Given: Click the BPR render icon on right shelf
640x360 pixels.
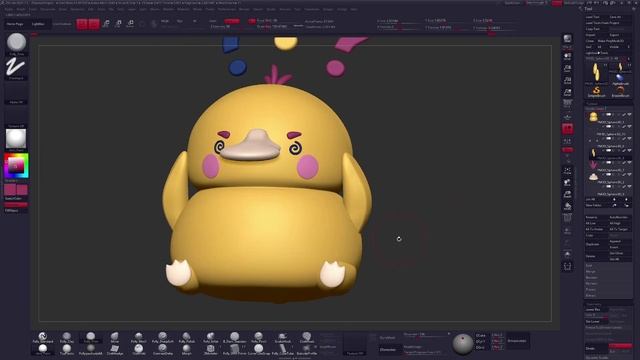Looking at the screenshot, I should pyautogui.click(x=568, y=40).
